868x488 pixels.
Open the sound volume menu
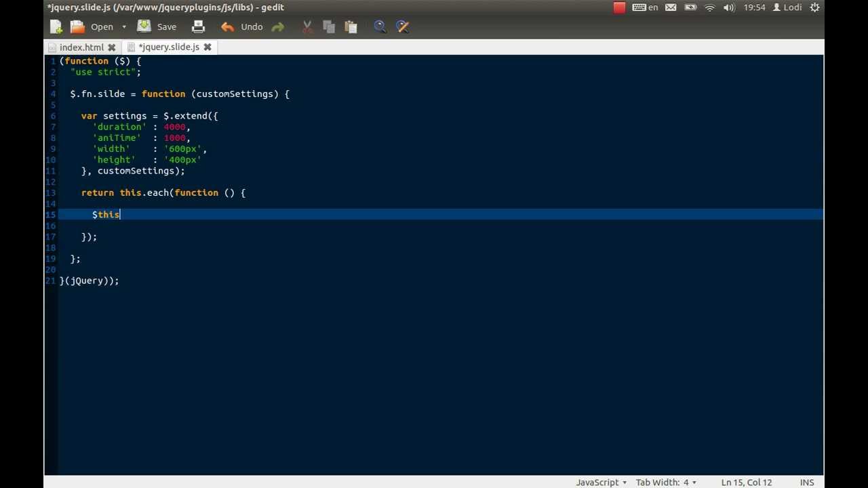[729, 7]
